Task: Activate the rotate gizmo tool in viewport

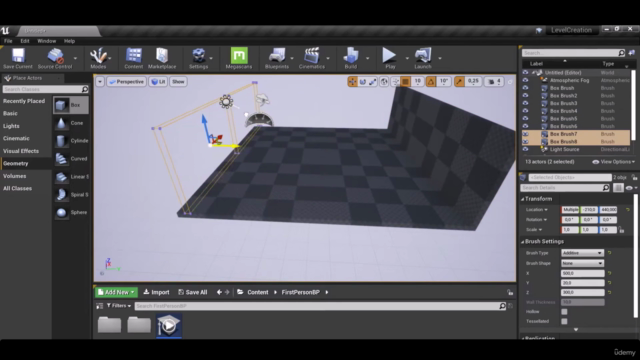Action: [362, 82]
